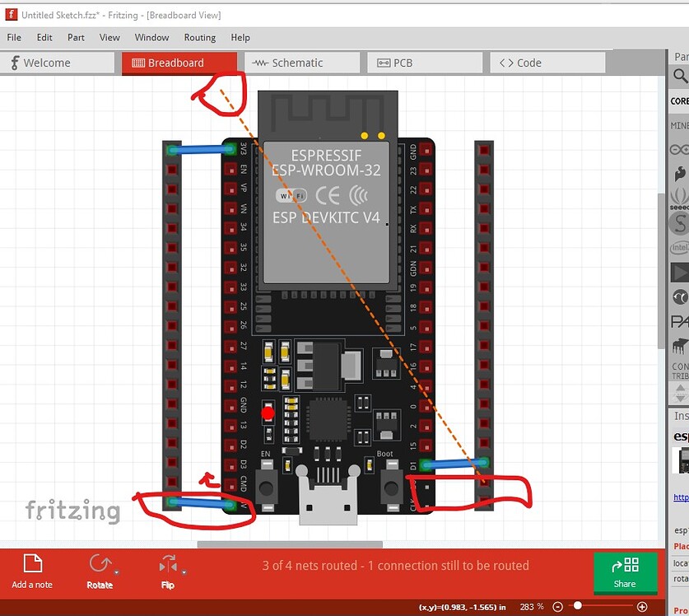689x616 pixels.
Task: Click the zoom slider handle
Action: pos(578,606)
